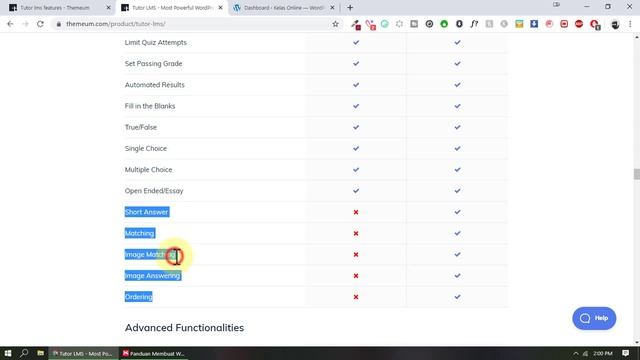Switch to the Panduan Membuat W... taskbar app

[154, 353]
